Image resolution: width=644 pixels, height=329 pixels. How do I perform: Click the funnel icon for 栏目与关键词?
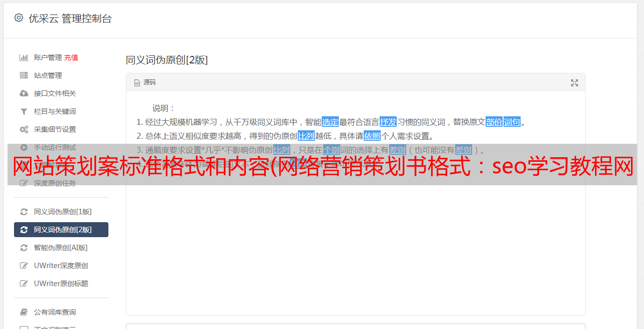tap(23, 111)
